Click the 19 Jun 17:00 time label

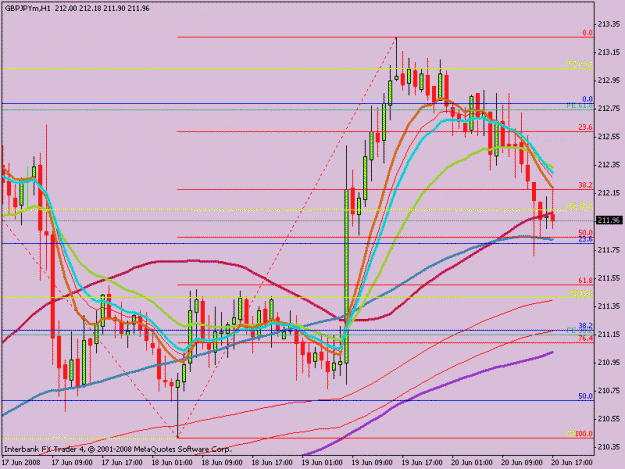click(x=422, y=463)
